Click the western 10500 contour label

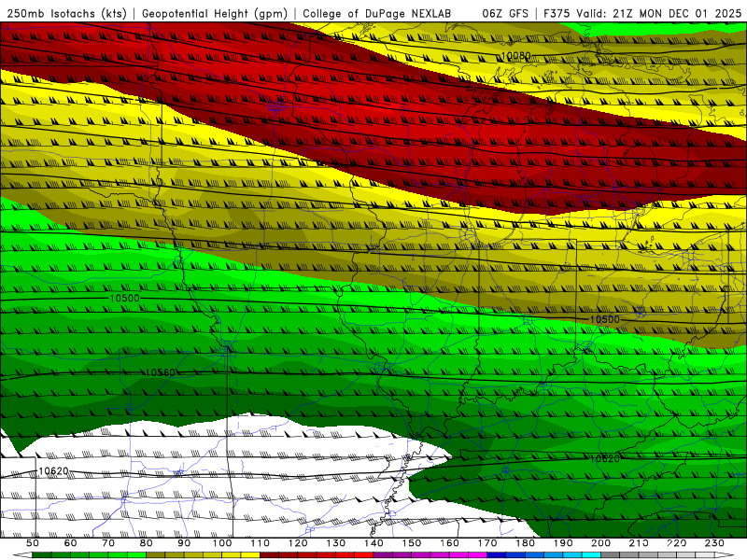point(124,298)
